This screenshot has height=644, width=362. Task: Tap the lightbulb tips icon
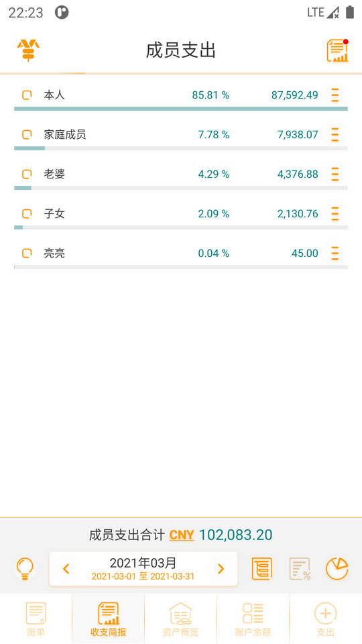[25, 568]
